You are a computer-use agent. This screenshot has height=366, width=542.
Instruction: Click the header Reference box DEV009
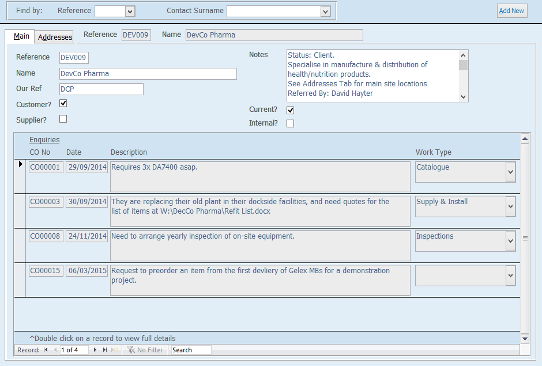136,35
